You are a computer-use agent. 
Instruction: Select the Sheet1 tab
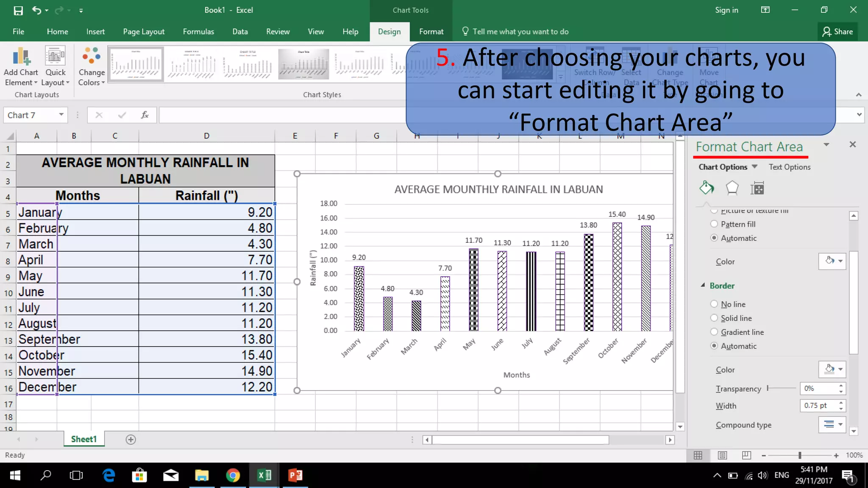pos(84,439)
